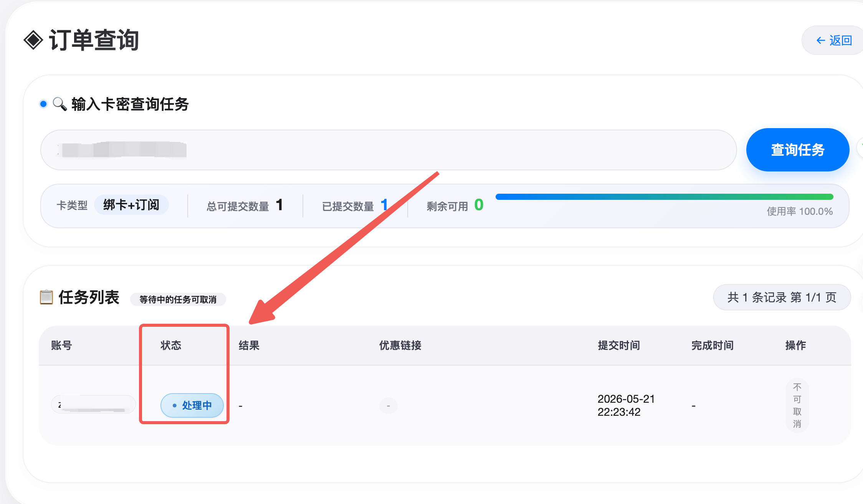This screenshot has width=863, height=504.
Task: Click the 优惠链接 column header
Action: pyautogui.click(x=400, y=346)
